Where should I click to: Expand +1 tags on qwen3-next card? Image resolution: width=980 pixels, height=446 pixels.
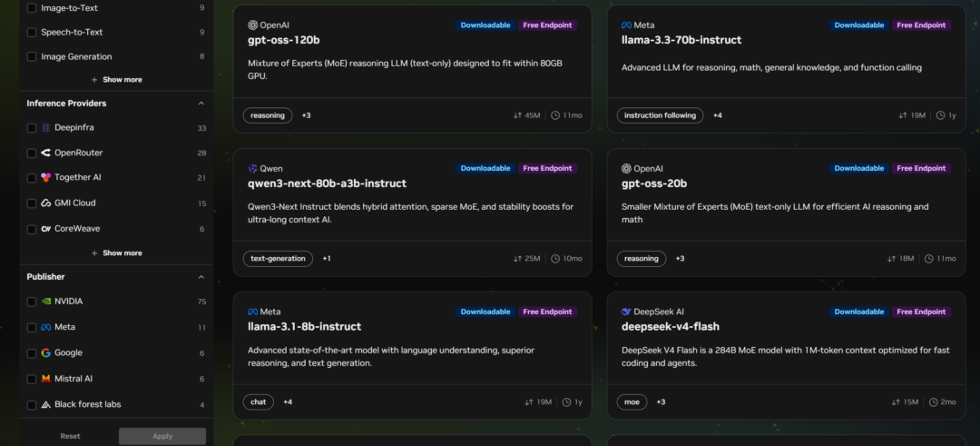coord(327,259)
